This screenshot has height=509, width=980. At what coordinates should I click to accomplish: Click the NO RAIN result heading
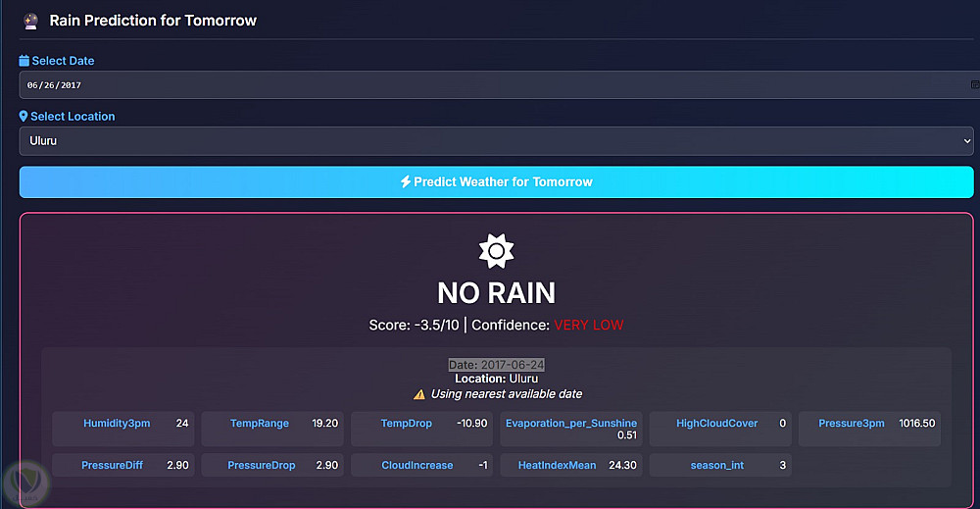pos(496,292)
